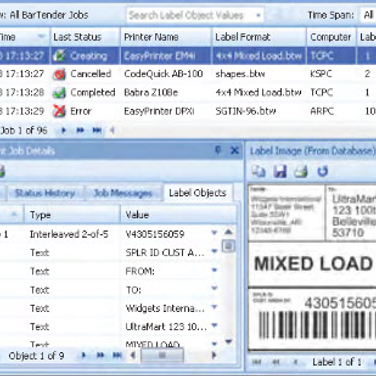Go to next label object
The width and height of the screenshot is (376, 376).
click(x=84, y=356)
